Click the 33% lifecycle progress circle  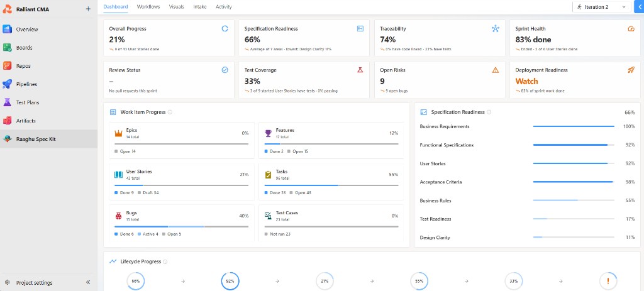513,281
